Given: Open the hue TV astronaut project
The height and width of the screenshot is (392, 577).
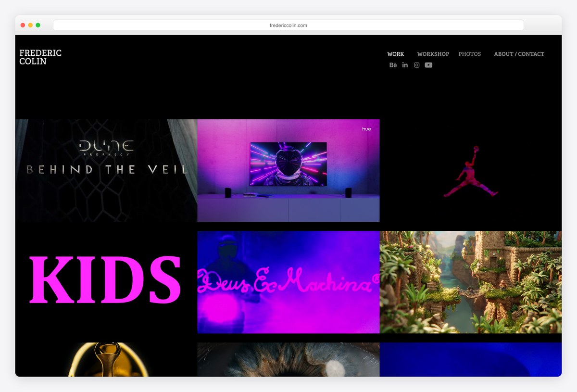Looking at the screenshot, I should click(288, 170).
